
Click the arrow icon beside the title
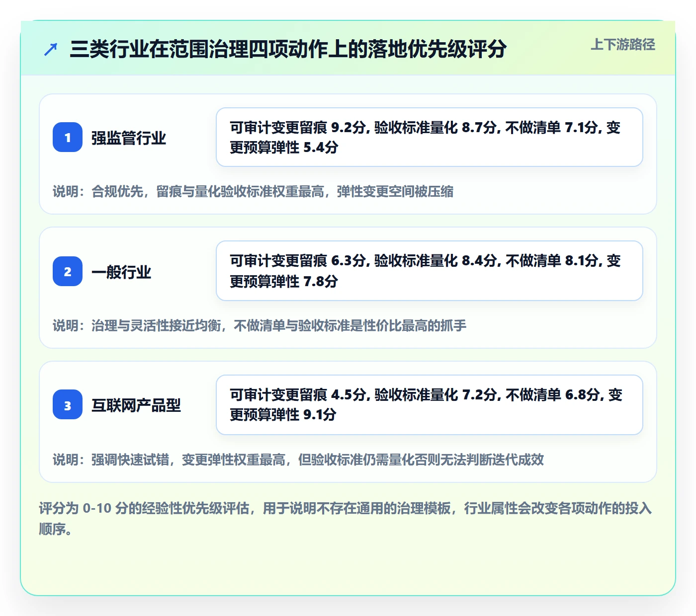click(51, 50)
